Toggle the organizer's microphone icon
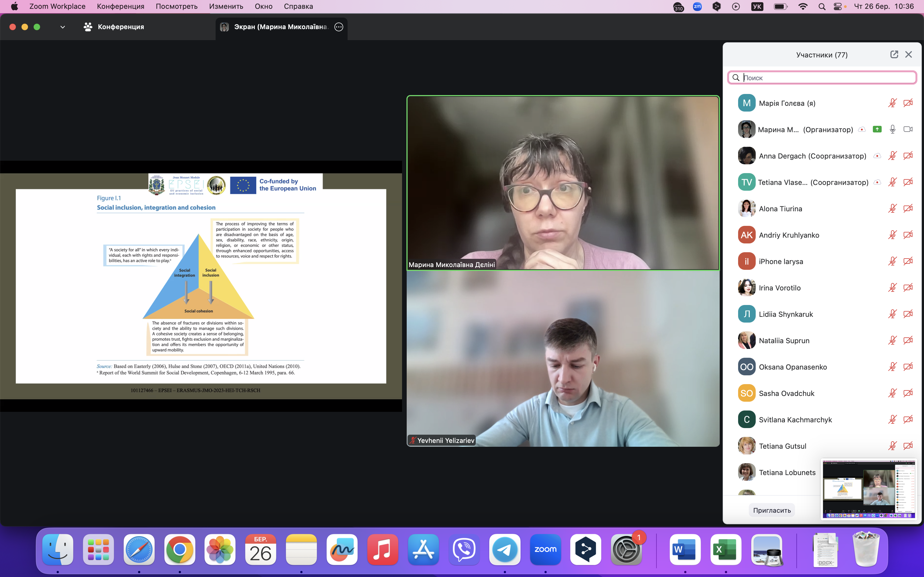 point(892,129)
